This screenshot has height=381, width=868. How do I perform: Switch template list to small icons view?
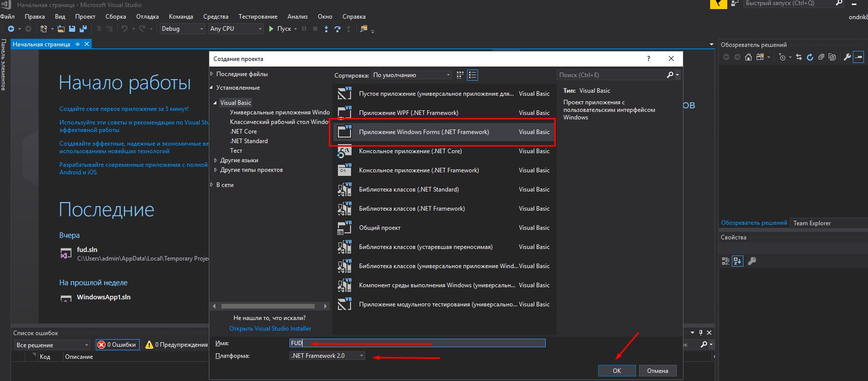coord(460,75)
